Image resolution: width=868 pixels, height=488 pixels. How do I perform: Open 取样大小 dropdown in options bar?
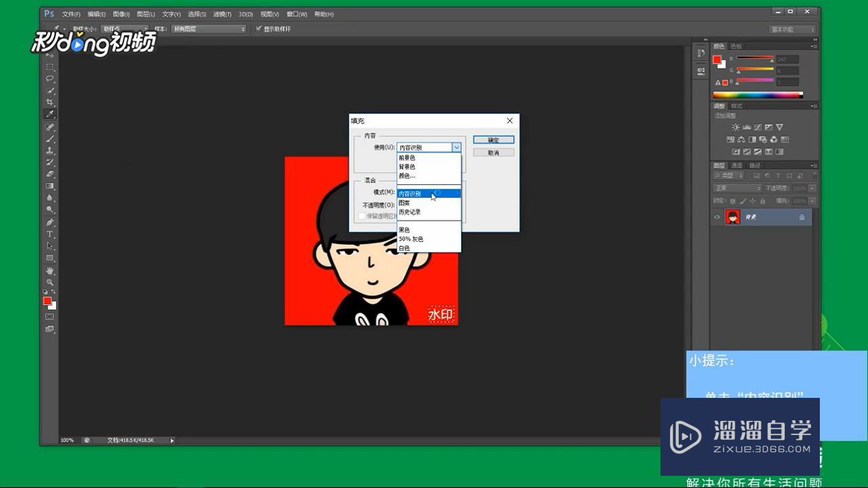click(124, 29)
